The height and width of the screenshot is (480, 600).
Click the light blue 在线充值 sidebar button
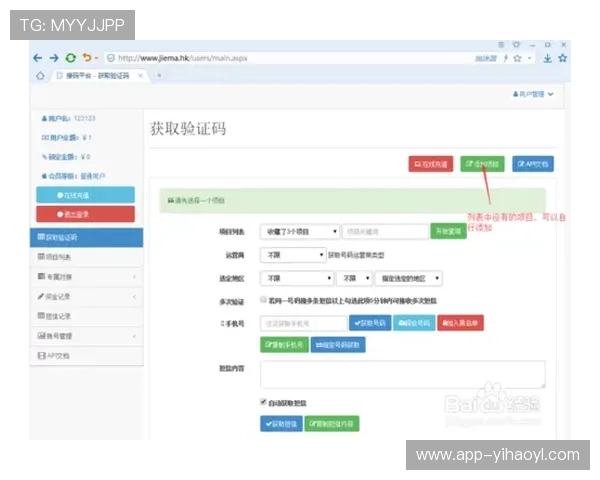[85, 195]
